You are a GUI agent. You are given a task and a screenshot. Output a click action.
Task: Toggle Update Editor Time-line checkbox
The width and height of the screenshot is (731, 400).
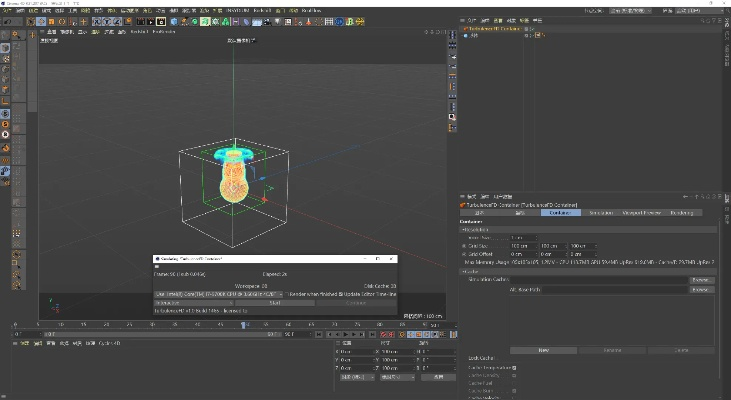click(340, 294)
